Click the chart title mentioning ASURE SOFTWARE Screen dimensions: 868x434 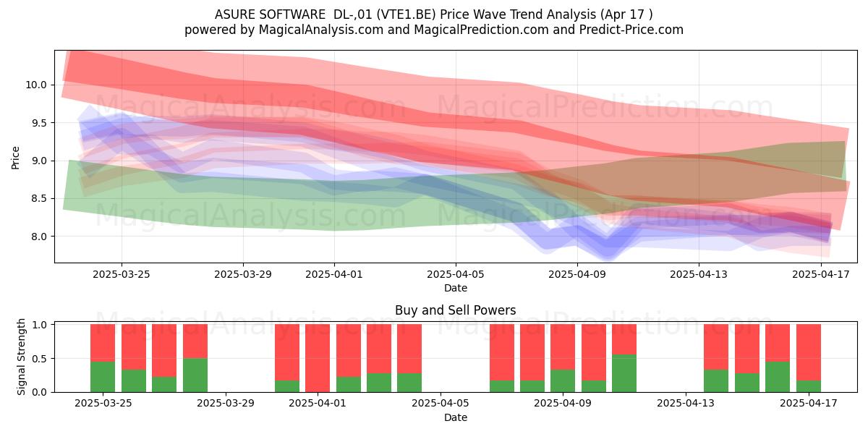(x=434, y=14)
